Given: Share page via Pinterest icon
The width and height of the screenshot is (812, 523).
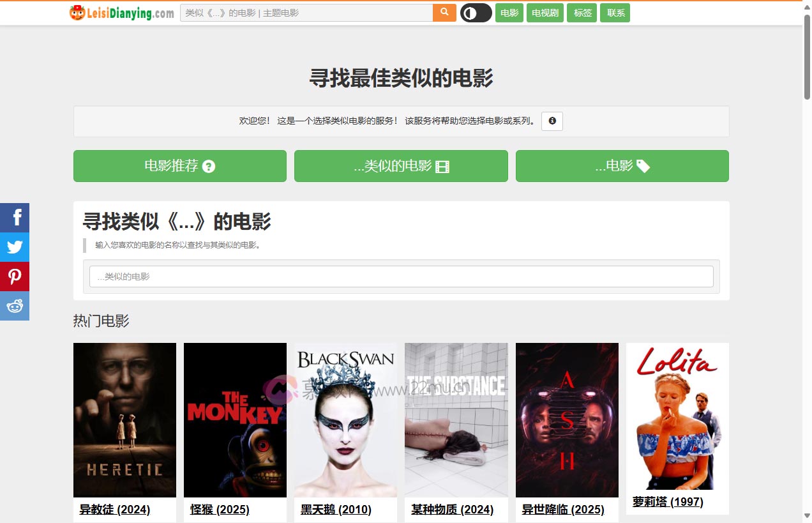Looking at the screenshot, I should tap(15, 277).
